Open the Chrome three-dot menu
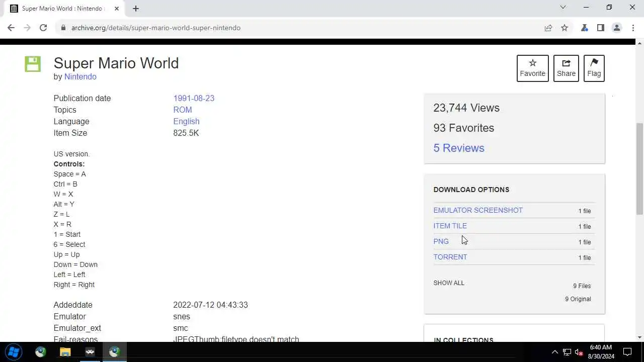 coord(633,28)
